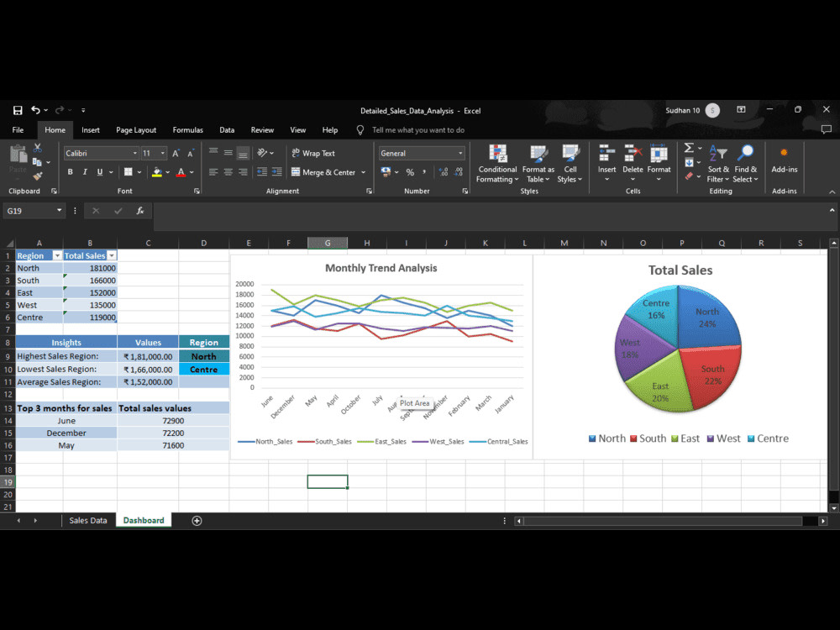The image size is (840, 630).
Task: Apply the Comma Style format
Action: click(424, 172)
